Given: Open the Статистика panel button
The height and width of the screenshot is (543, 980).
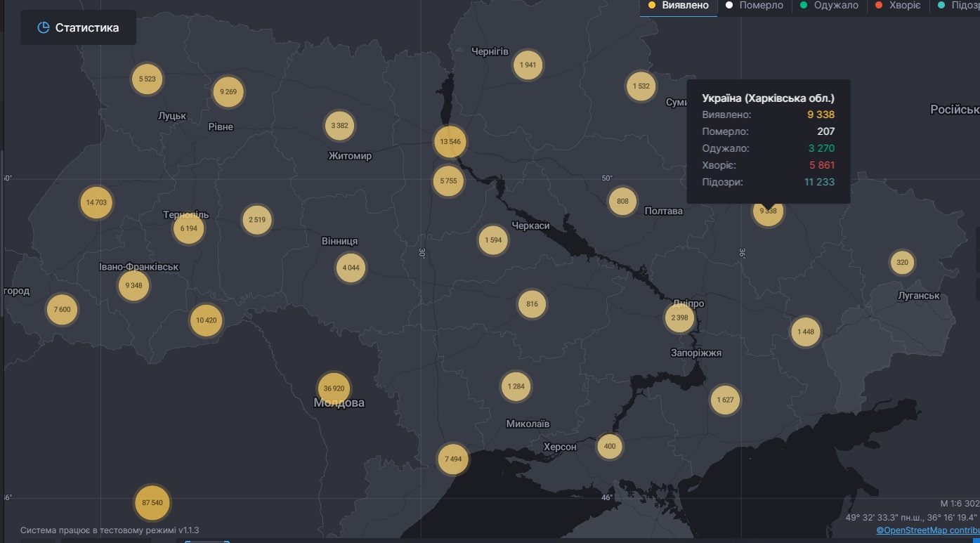Looking at the screenshot, I should click(78, 28).
